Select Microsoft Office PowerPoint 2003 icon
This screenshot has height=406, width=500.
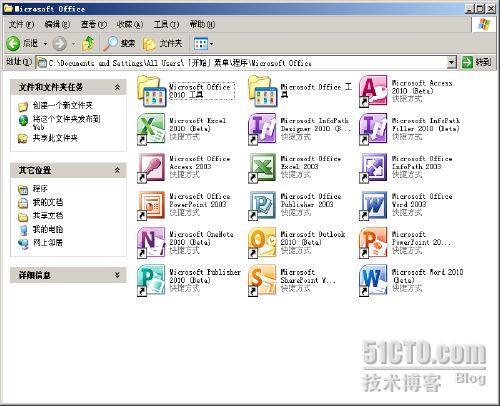(151, 205)
